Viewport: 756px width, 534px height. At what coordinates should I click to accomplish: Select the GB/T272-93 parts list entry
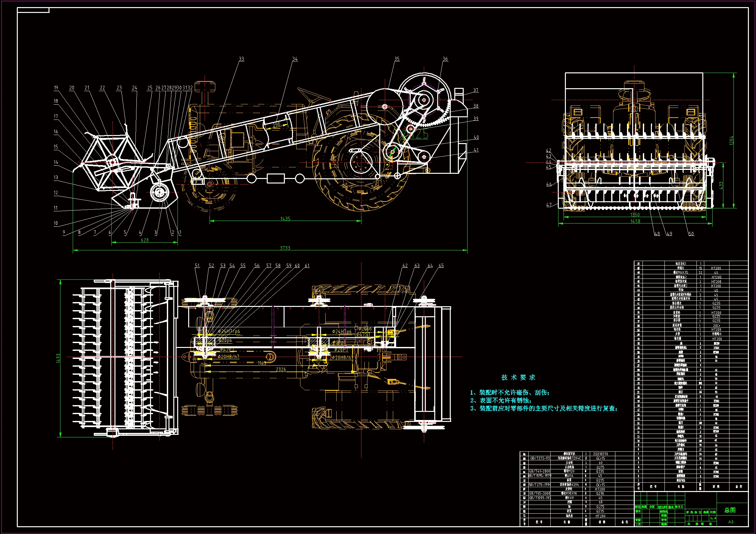click(x=540, y=458)
